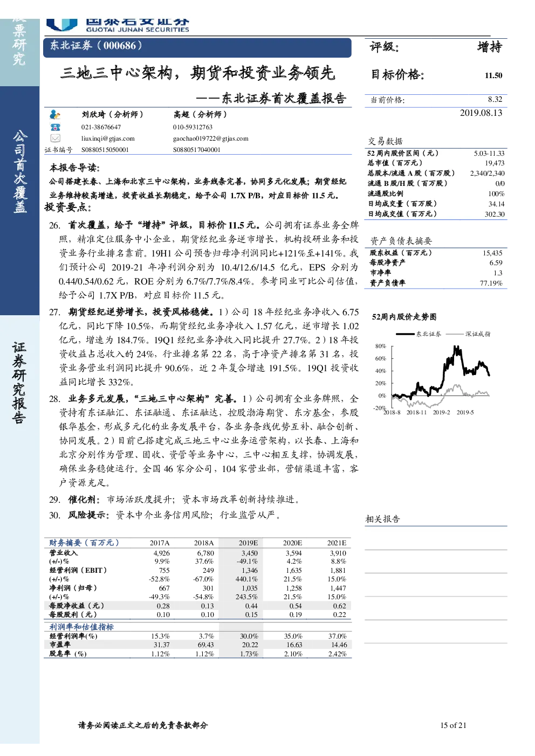This screenshot has height=756, width=535.
Task: Select the stock header 东北证券（000686）
Action: point(96,46)
